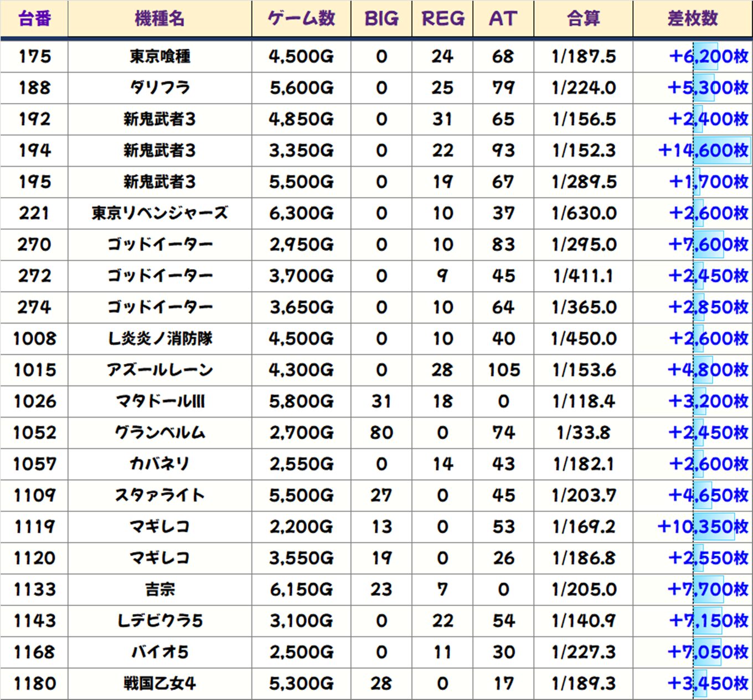
Task: Select the 6,300G game count cell
Action: (301, 213)
